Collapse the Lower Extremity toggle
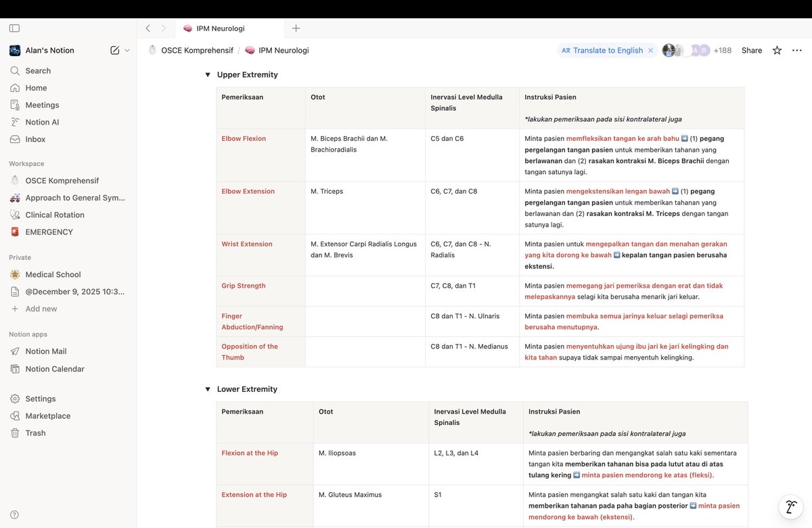The image size is (812, 528). pos(208,389)
